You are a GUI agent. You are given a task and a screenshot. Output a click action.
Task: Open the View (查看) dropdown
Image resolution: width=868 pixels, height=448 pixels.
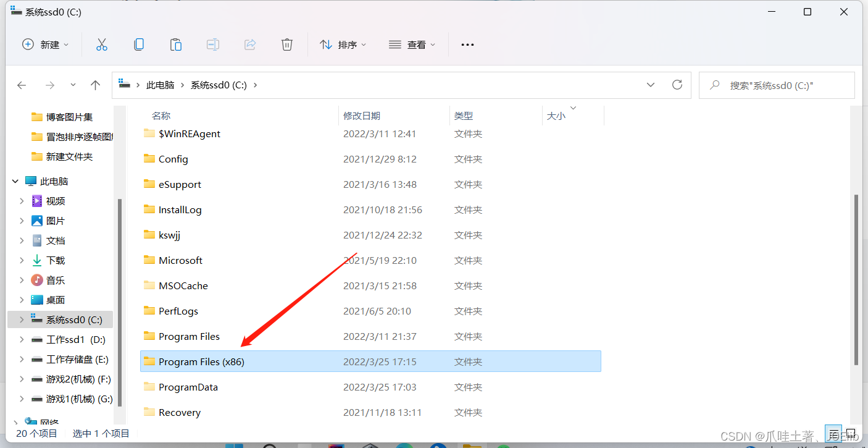(x=412, y=44)
